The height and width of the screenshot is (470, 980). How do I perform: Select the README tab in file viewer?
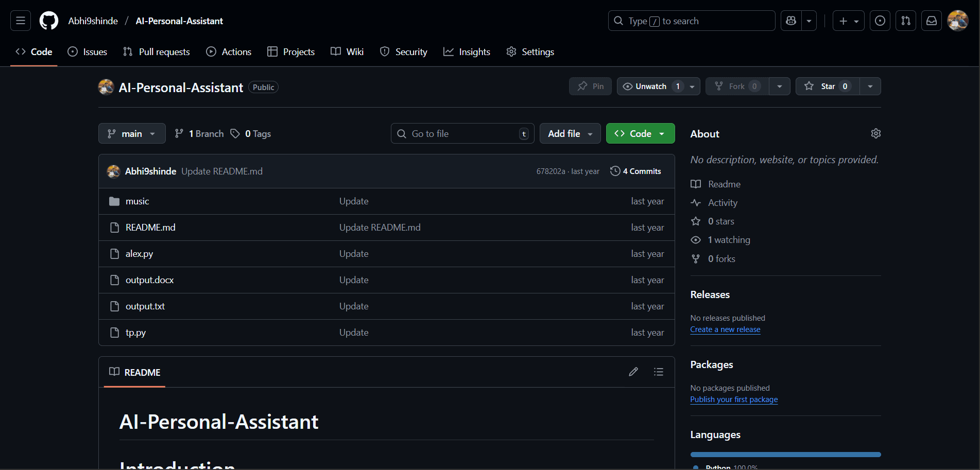135,372
